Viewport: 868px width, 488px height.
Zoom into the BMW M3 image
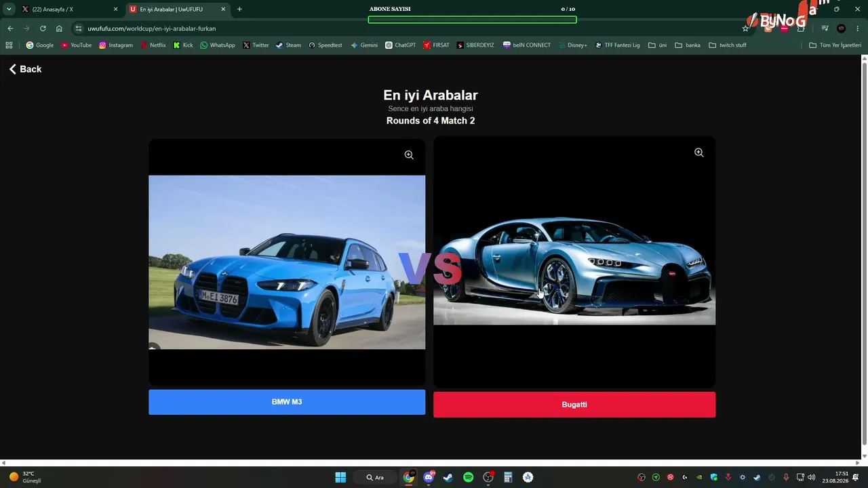pyautogui.click(x=409, y=155)
